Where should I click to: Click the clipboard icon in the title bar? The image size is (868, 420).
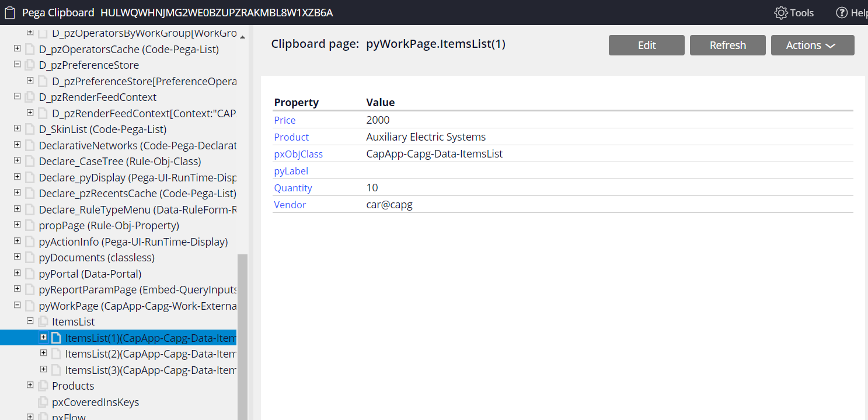point(9,12)
